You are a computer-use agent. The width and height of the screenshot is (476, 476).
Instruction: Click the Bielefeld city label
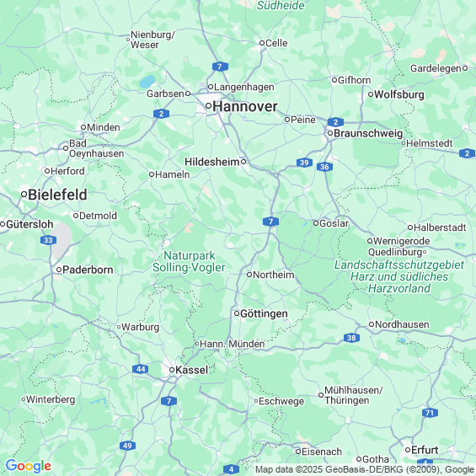click(57, 195)
